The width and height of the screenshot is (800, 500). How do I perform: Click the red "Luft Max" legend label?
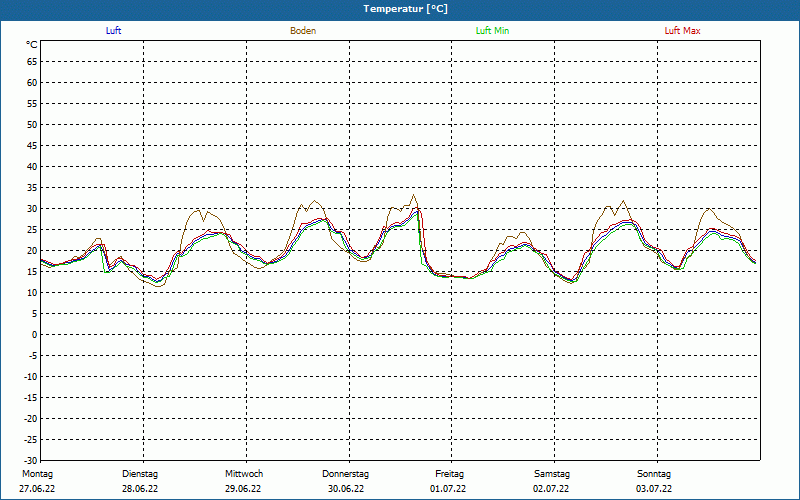coord(682,31)
